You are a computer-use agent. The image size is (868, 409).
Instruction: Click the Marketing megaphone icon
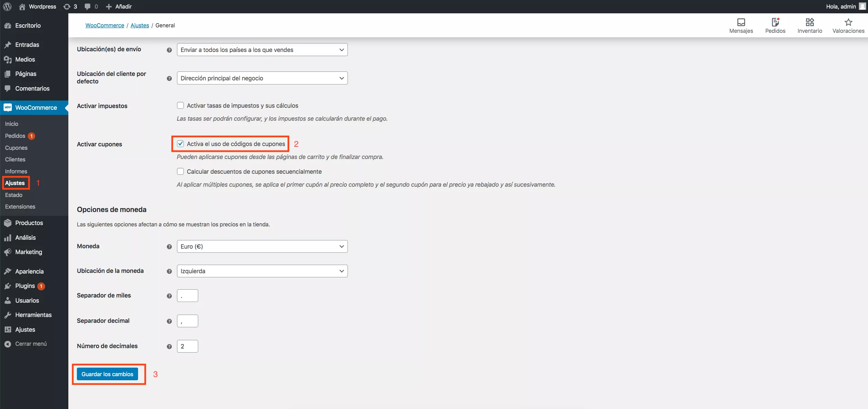coord(8,252)
